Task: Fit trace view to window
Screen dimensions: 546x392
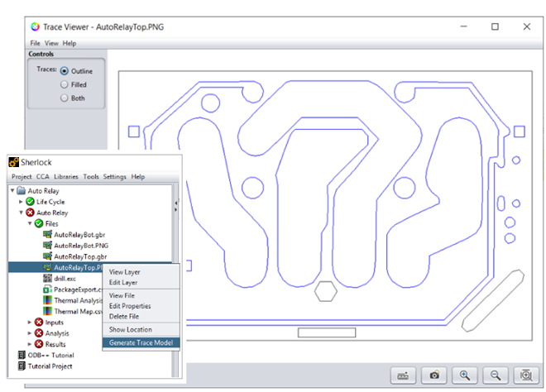Action: 526,375
